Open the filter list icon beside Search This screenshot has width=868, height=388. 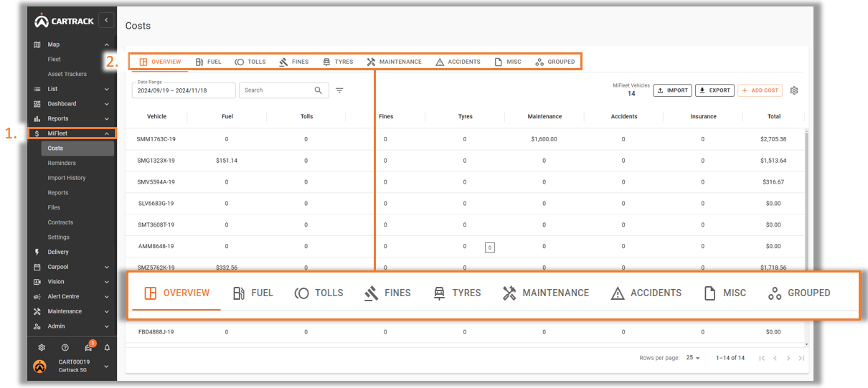[x=339, y=90]
